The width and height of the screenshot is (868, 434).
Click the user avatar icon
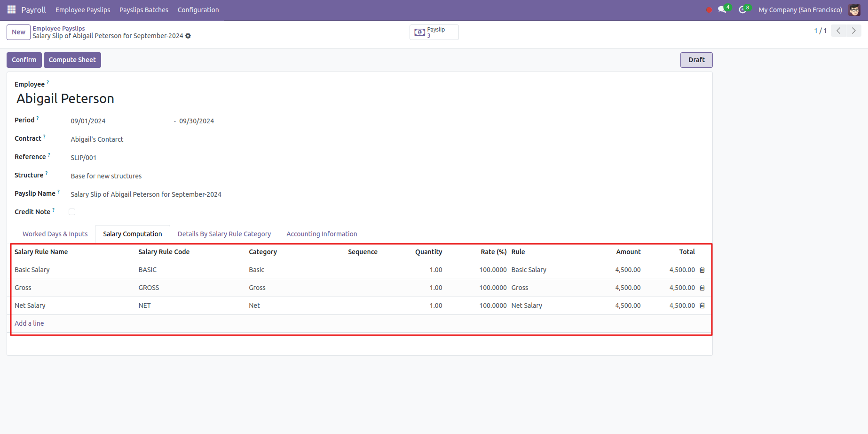(x=854, y=10)
